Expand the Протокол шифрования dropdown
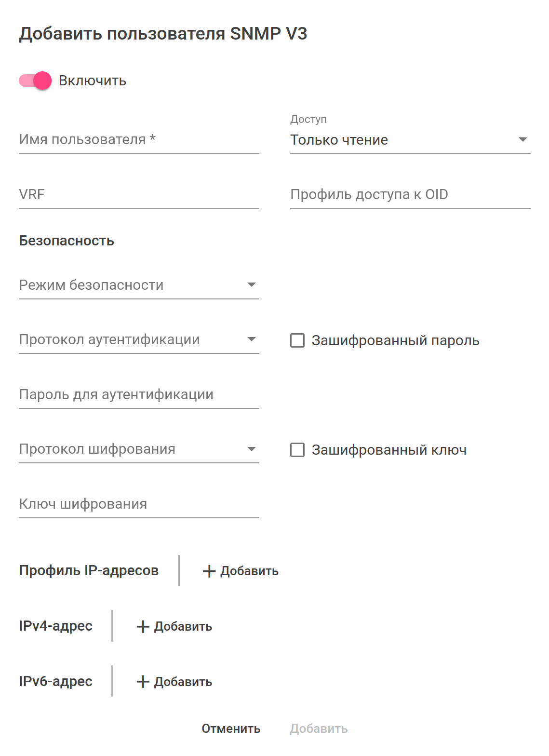549x756 pixels. [139, 449]
